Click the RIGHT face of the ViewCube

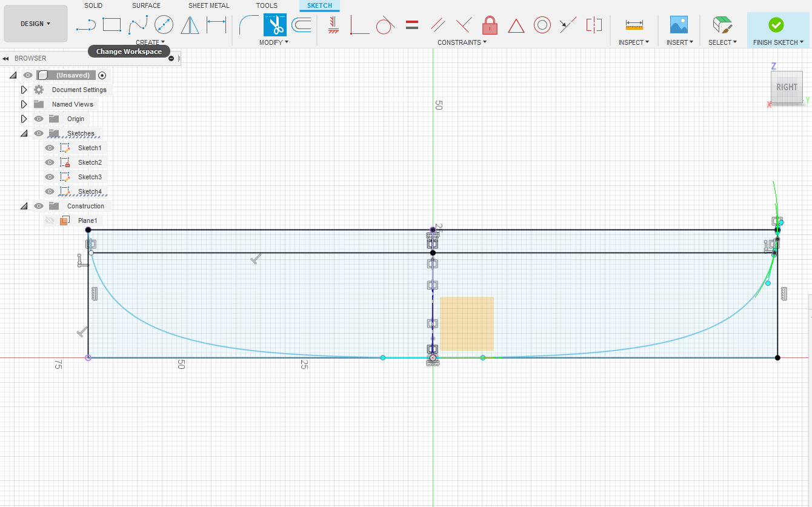pyautogui.click(x=787, y=87)
